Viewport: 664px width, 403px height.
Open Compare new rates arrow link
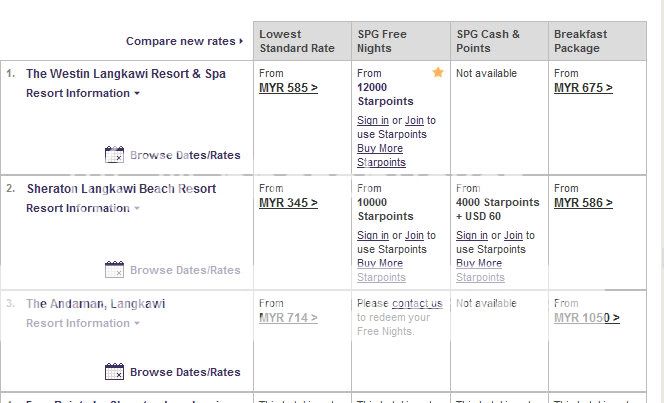tap(184, 41)
